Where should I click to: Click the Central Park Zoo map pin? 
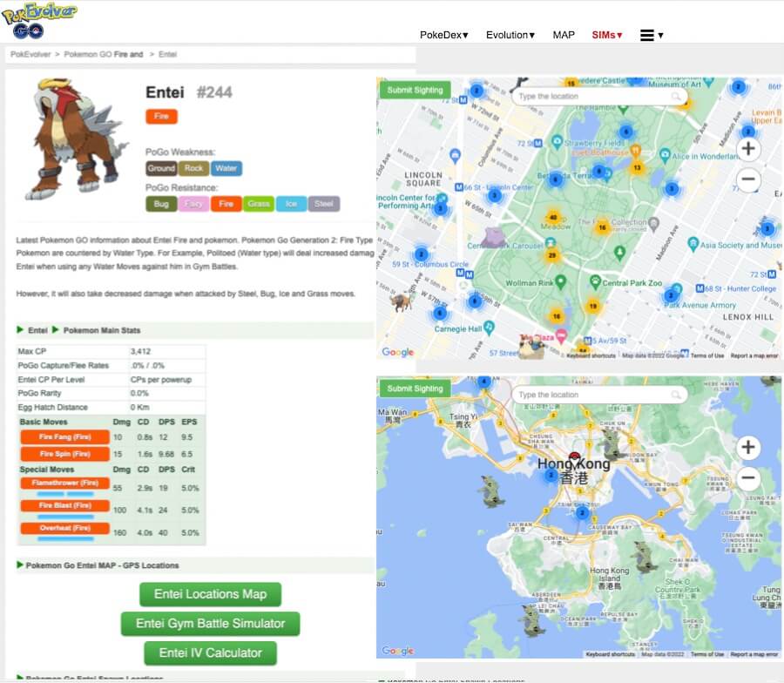click(595, 282)
